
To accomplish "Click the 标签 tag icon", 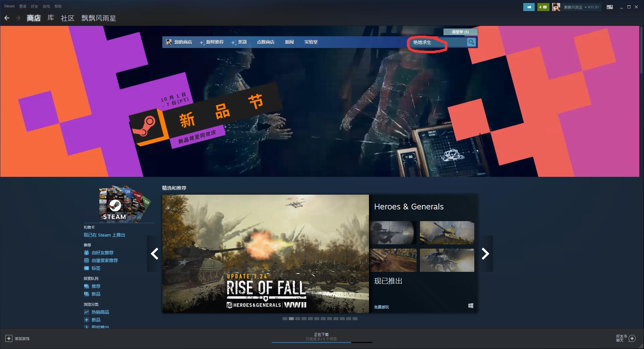I will coord(86,268).
